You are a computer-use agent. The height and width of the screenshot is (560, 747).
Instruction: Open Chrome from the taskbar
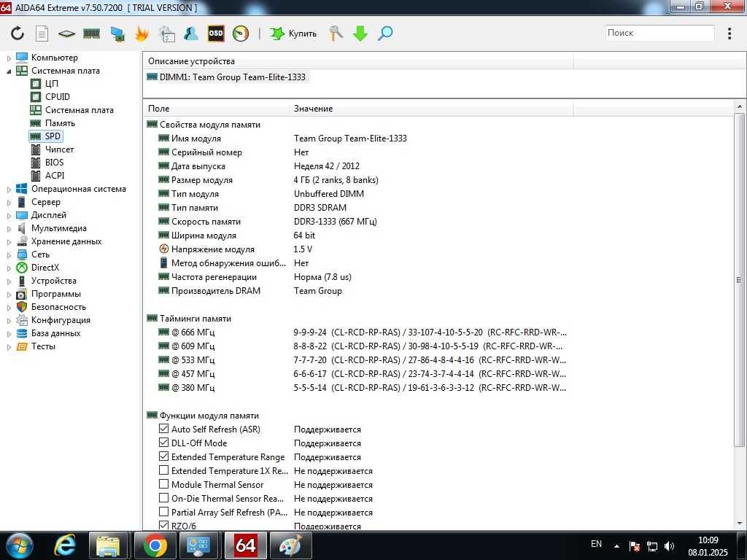pos(155,545)
